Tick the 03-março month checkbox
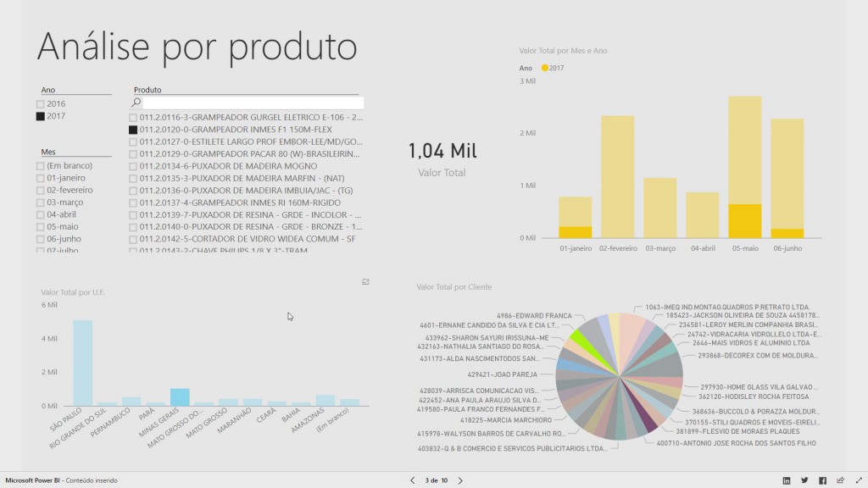Viewport: 868px width, 488px height. coord(41,202)
